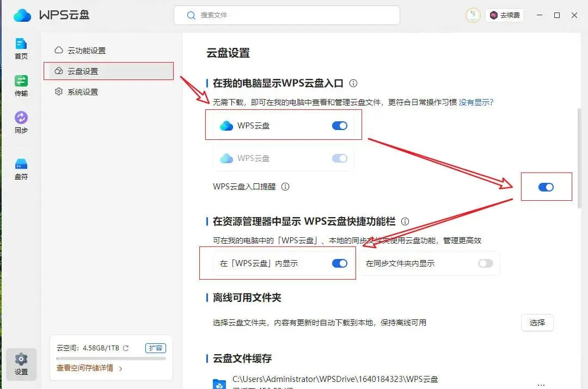Click info icon beside WPS云盘入口提醒

(x=285, y=187)
